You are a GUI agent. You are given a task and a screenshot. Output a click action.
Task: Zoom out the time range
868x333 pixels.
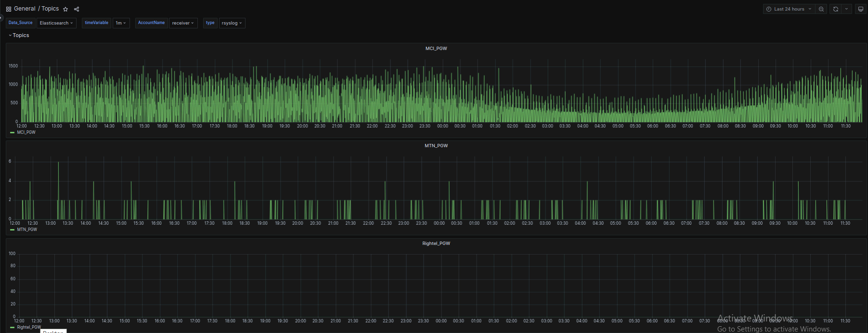click(x=821, y=9)
